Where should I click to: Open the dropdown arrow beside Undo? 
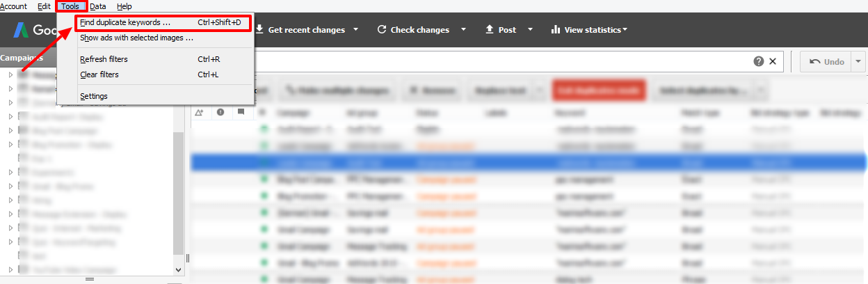[859, 61]
